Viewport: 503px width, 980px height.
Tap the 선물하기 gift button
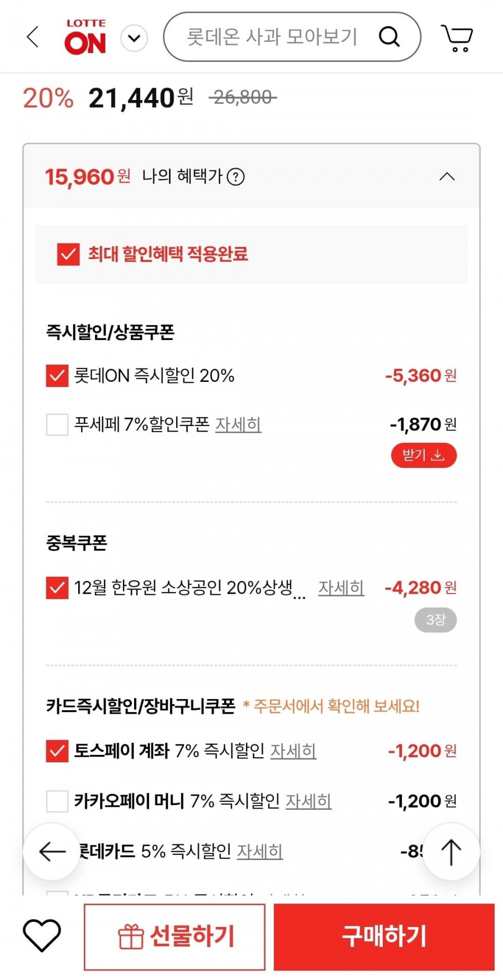[x=174, y=936]
